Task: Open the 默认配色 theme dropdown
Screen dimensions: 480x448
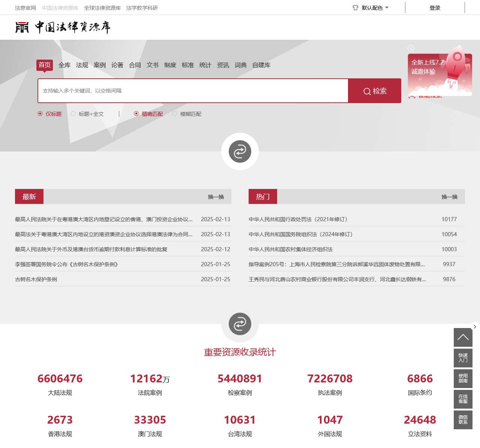Action: pyautogui.click(x=370, y=7)
